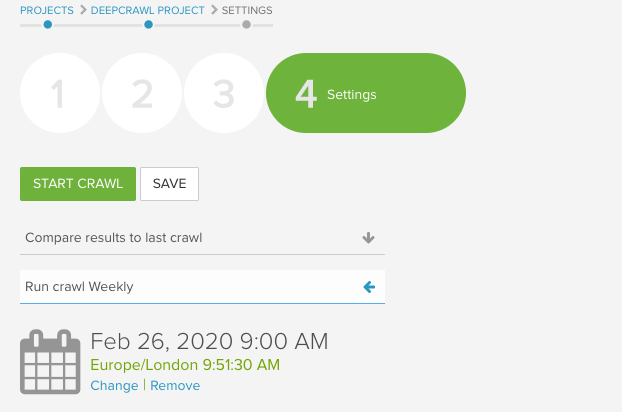Go to step 3 circle
This screenshot has width=622, height=412.
pos(224,94)
